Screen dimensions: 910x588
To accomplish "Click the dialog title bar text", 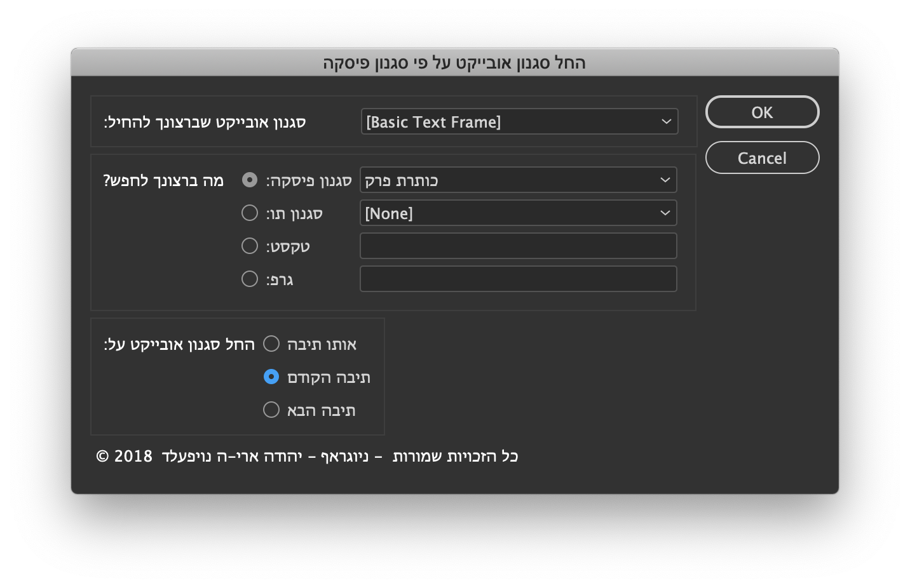I will (x=455, y=63).
